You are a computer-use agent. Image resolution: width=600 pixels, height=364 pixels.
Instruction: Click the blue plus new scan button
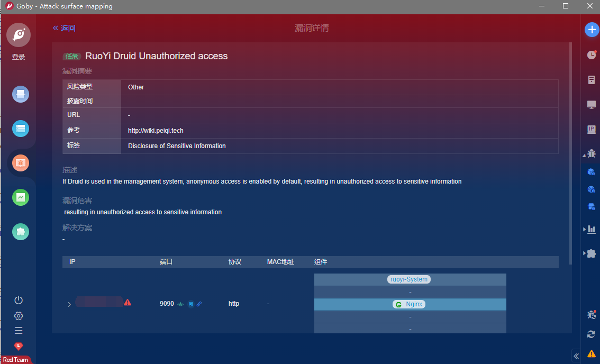pyautogui.click(x=592, y=30)
